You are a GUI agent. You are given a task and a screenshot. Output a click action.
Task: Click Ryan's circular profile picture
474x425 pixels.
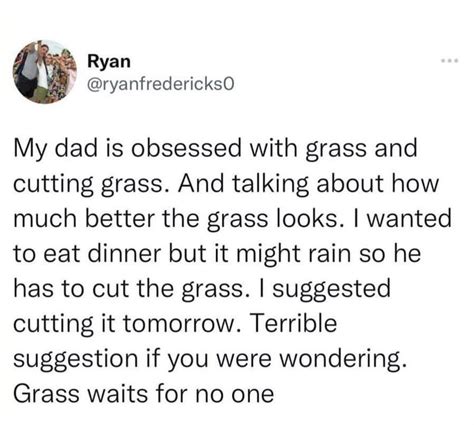pyautogui.click(x=45, y=72)
